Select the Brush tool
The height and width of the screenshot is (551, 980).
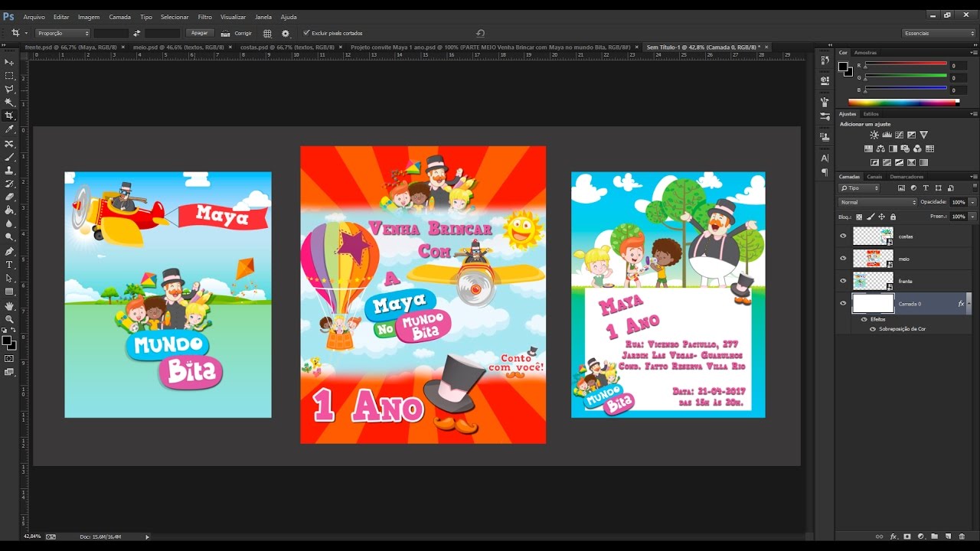click(9, 157)
